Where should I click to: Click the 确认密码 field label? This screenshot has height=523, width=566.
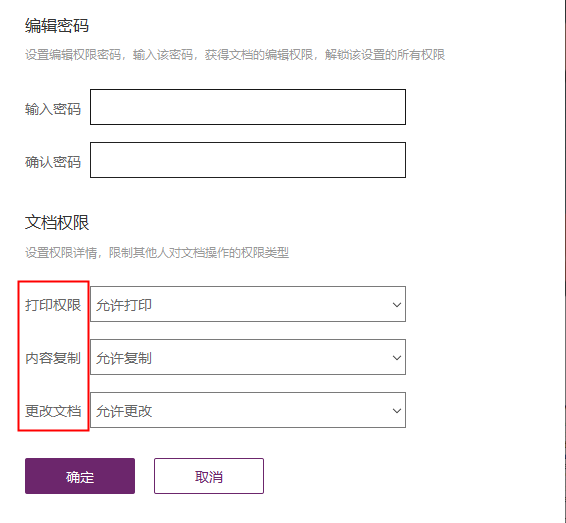53,162
